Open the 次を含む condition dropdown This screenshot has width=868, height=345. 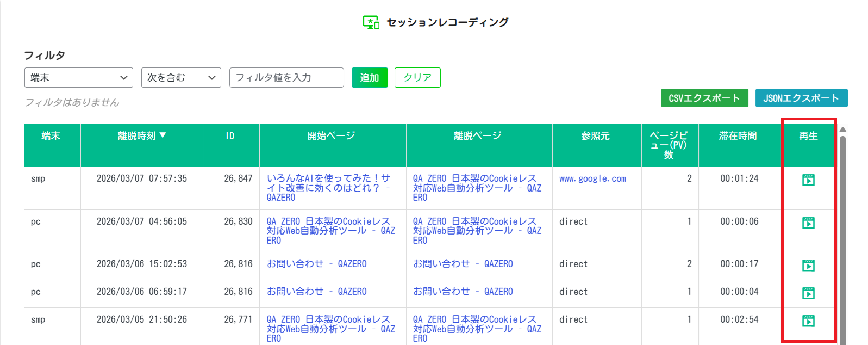coord(181,77)
